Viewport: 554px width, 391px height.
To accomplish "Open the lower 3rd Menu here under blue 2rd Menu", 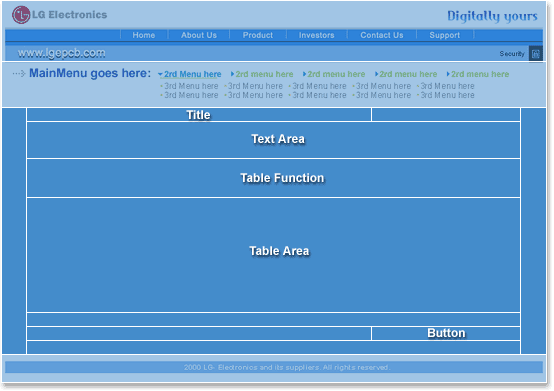I will 191,95.
